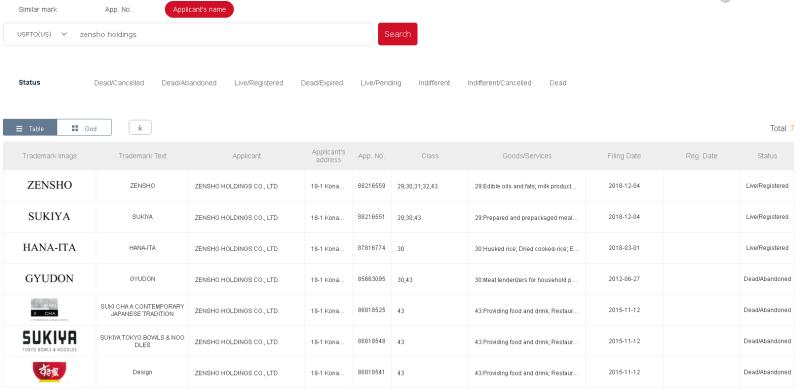800x390 pixels.
Task: Click the Filing Date column header
Action: click(624, 156)
